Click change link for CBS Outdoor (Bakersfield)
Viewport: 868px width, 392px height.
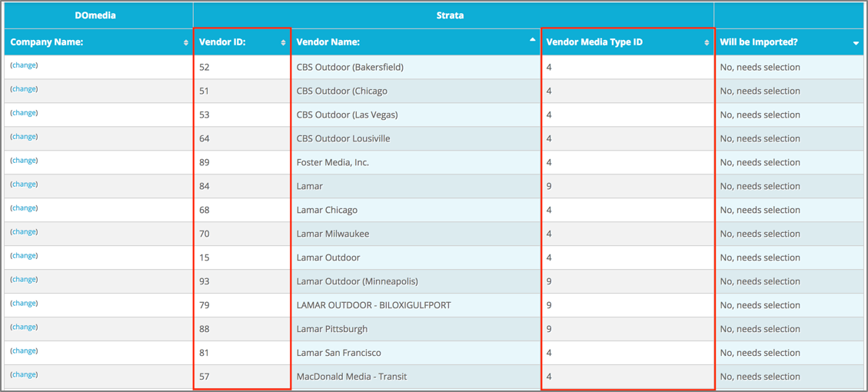coord(25,65)
